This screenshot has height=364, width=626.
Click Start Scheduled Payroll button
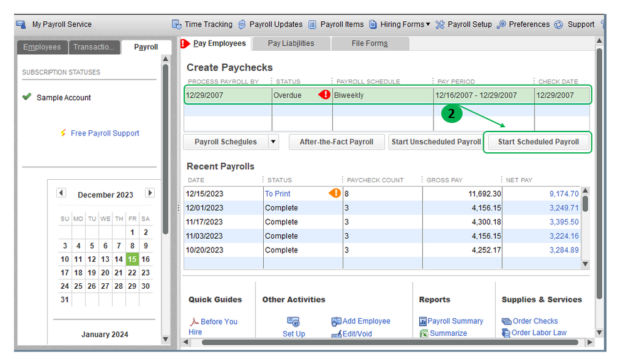tap(538, 142)
